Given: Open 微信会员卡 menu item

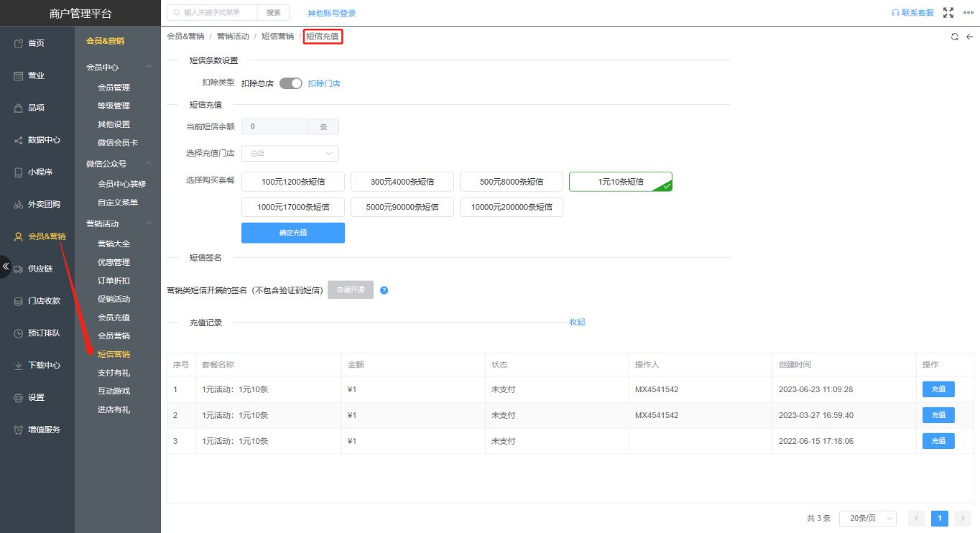Looking at the screenshot, I should [x=118, y=143].
